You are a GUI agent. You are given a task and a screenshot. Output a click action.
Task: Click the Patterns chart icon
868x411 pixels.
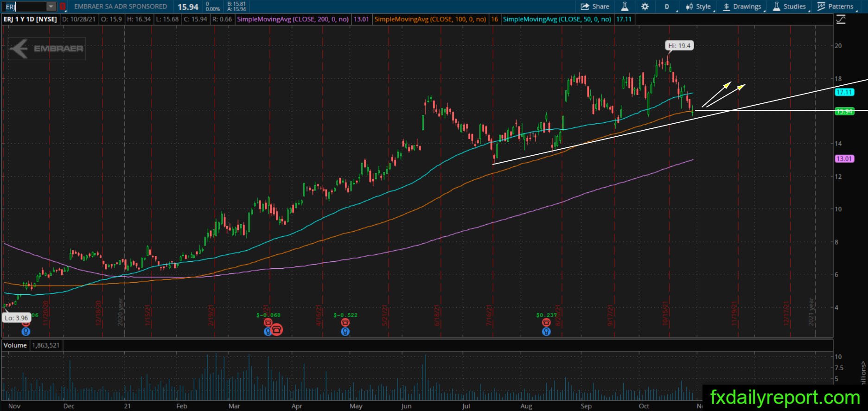point(821,6)
